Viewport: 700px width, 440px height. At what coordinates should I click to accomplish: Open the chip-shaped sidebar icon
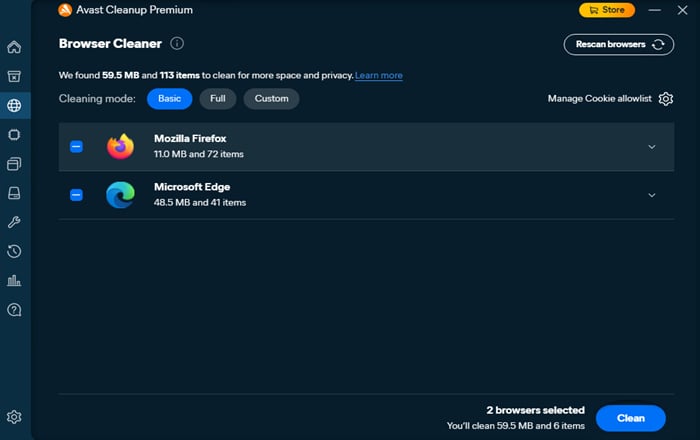pyautogui.click(x=14, y=134)
